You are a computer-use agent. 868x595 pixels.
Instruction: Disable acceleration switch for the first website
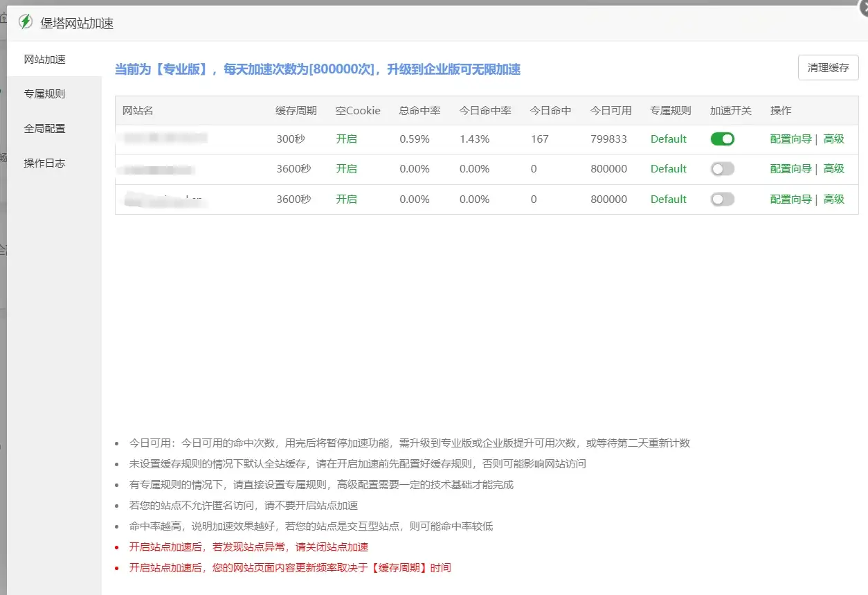click(722, 139)
